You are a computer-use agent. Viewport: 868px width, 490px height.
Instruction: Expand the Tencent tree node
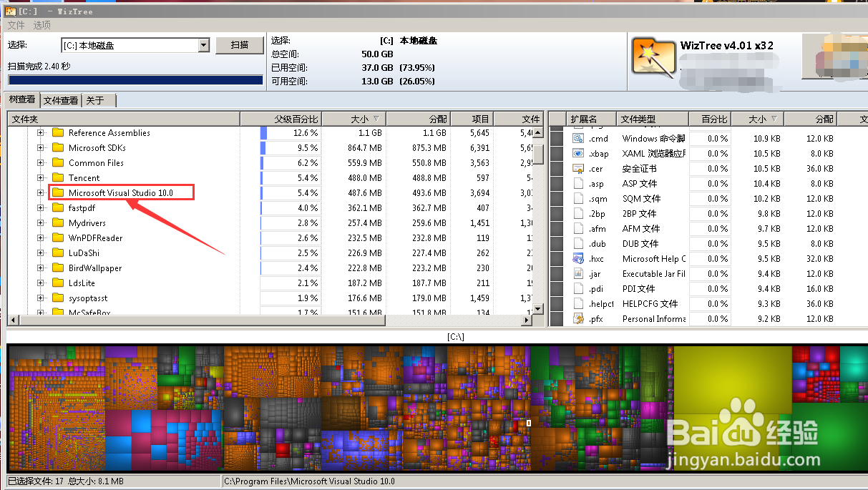pos(41,177)
